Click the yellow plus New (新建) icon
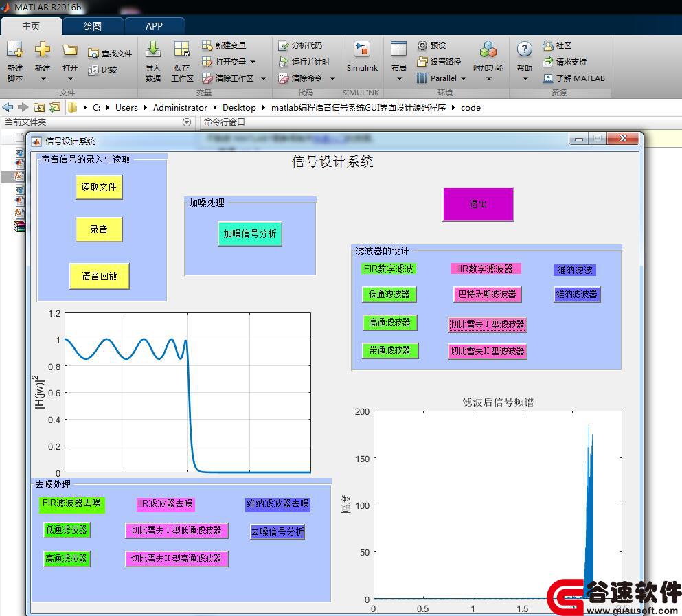Image resolution: width=682 pixels, height=616 pixels. tap(43, 49)
